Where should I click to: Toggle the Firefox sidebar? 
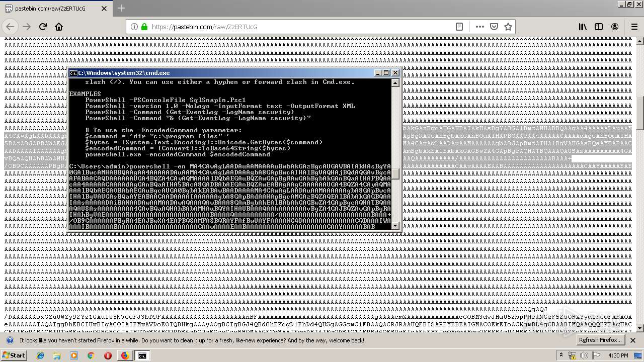click(599, 27)
